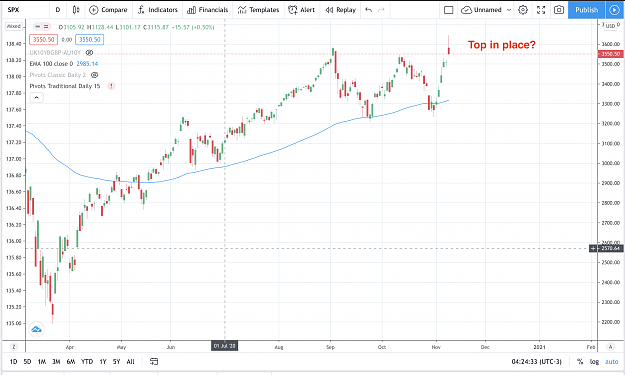The height and width of the screenshot is (375, 625).
Task: Toggle auto scale mode
Action: (612, 362)
